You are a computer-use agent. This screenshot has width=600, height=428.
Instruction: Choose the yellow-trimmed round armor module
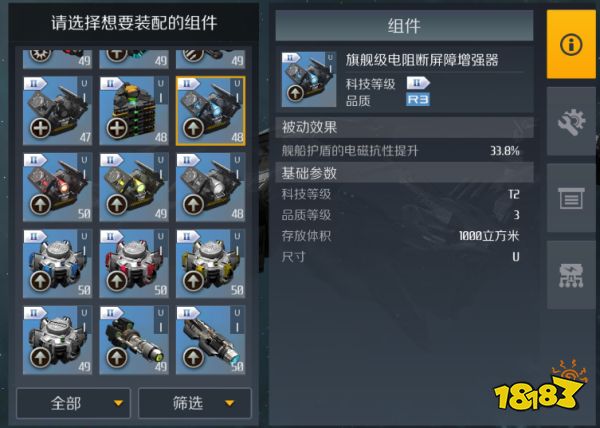coord(210,264)
